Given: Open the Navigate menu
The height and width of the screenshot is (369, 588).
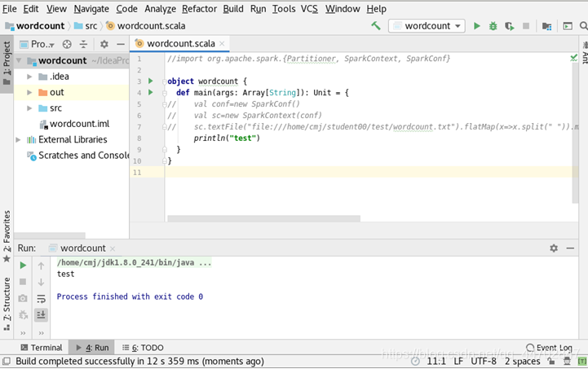Looking at the screenshot, I should coord(91,9).
